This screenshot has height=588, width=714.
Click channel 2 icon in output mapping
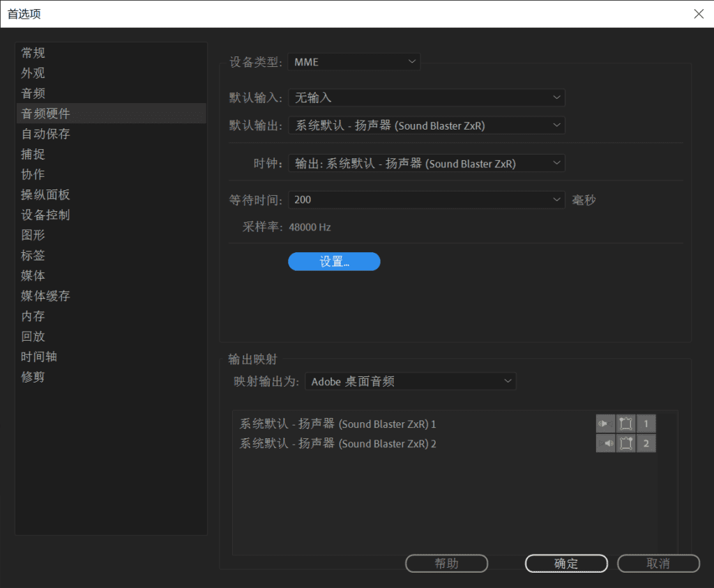click(x=646, y=444)
